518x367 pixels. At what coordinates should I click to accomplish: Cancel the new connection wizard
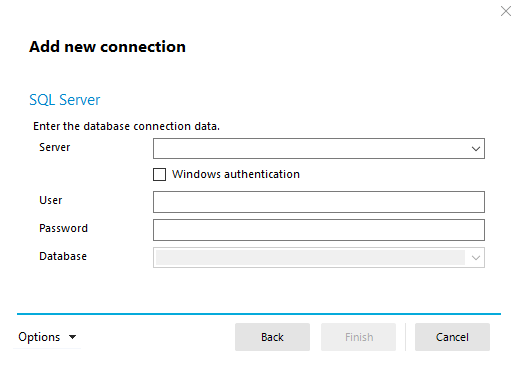(x=452, y=337)
